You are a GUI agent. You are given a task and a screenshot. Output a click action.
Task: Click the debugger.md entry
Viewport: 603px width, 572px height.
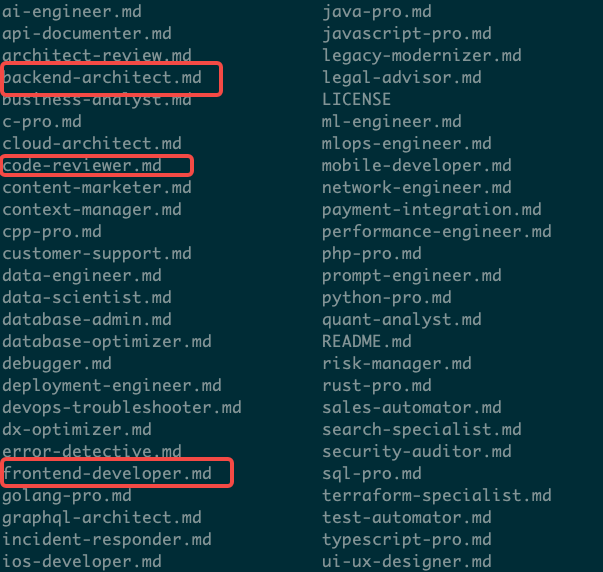tap(57, 364)
